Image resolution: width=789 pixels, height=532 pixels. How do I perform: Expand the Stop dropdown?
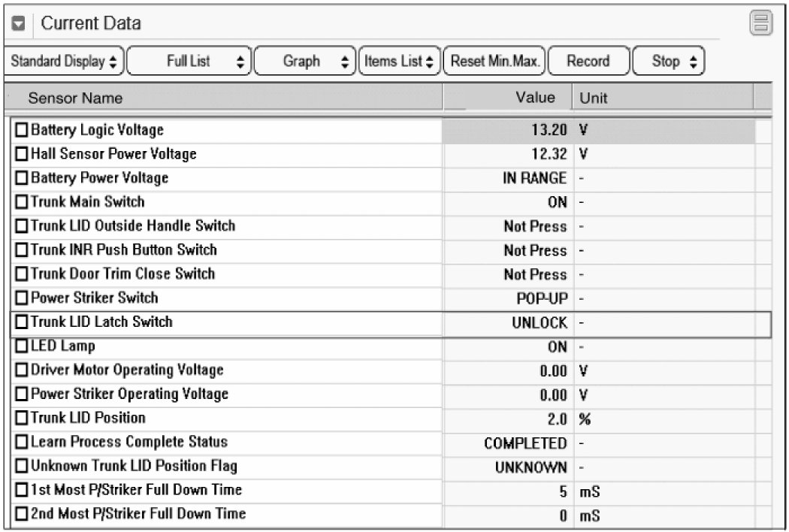670,62
